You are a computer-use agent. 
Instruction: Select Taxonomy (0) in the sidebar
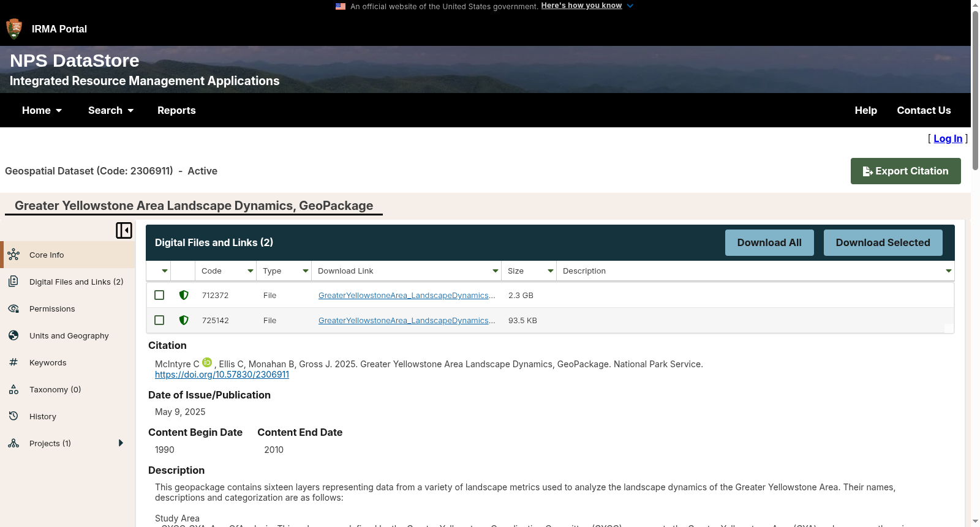[67, 389]
